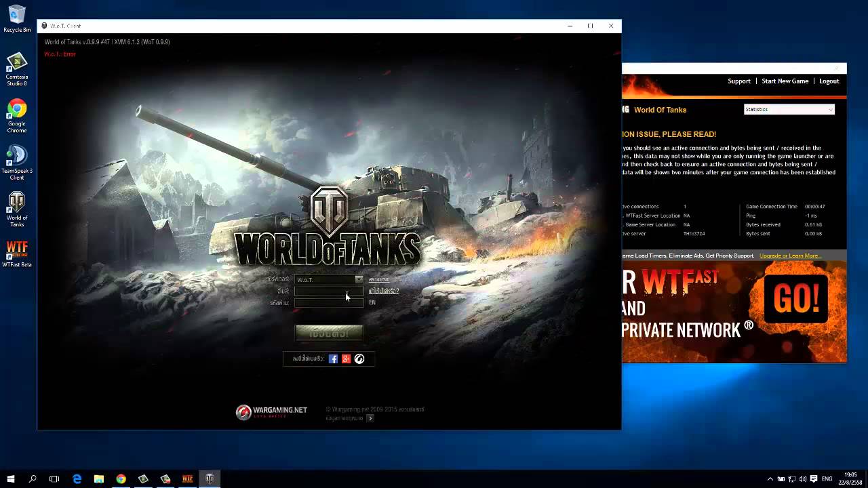Click ENG language indicator on taskbar
The width and height of the screenshot is (868, 488).
point(827,479)
